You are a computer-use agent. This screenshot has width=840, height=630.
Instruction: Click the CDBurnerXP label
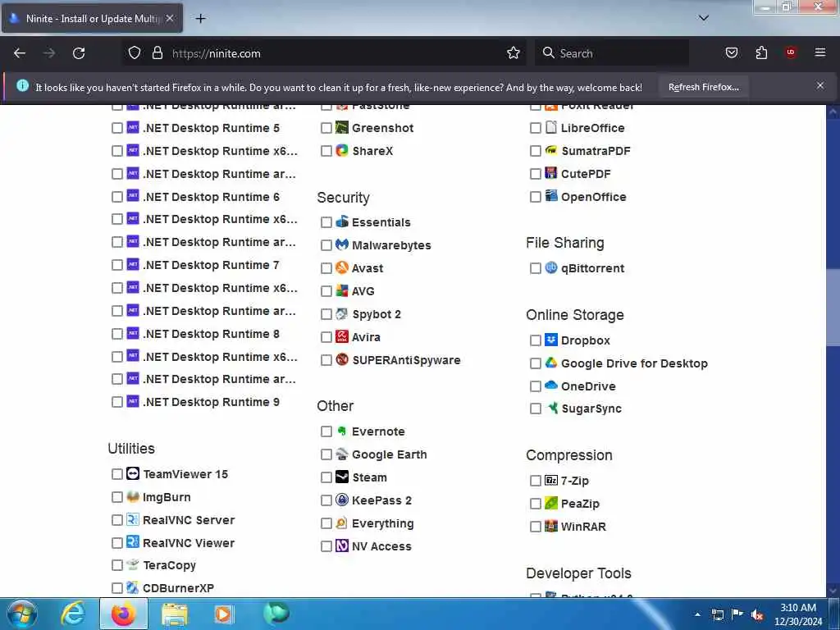click(178, 587)
